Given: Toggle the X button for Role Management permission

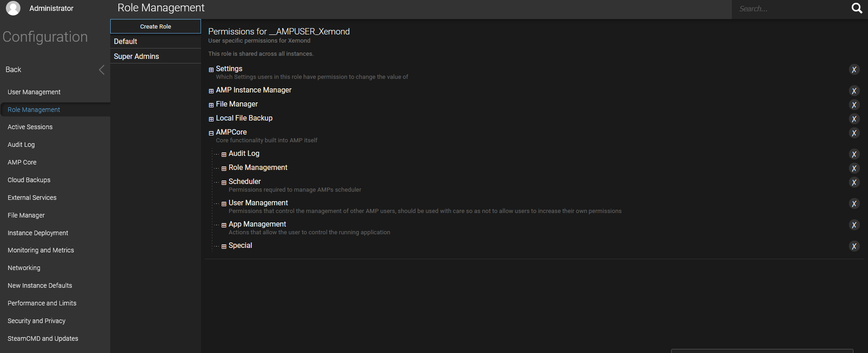Looking at the screenshot, I should point(854,168).
